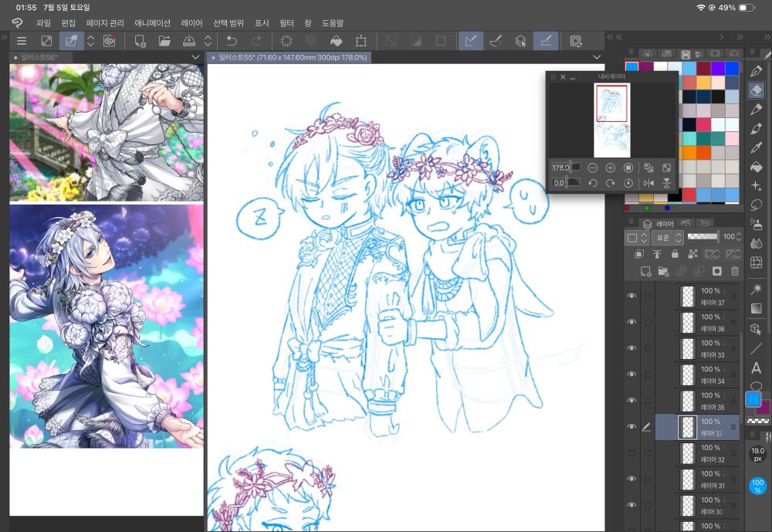This screenshot has width=772, height=532.
Task: Select the second 레이어 32 layer thumbnail
Action: 688,453
